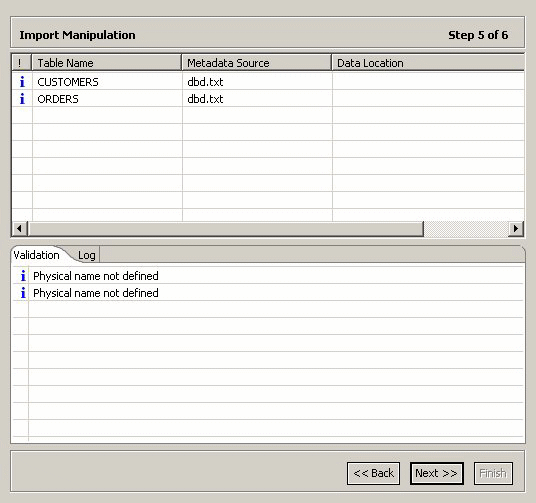The image size is (536, 503).
Task: Select the ORDERS table name cell
Action: [107, 99]
